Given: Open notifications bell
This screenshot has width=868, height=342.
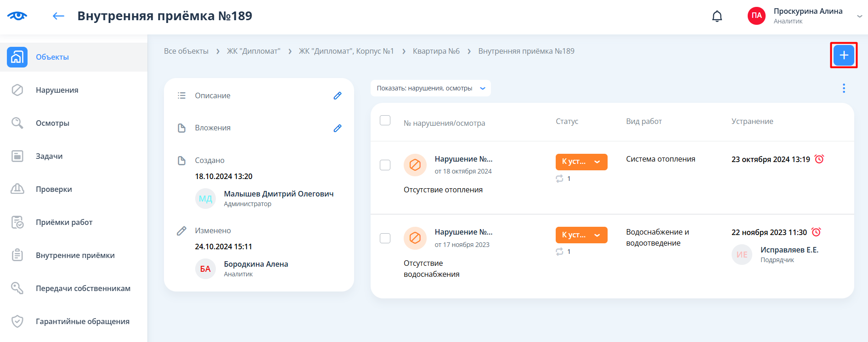Looking at the screenshot, I should click(717, 17).
